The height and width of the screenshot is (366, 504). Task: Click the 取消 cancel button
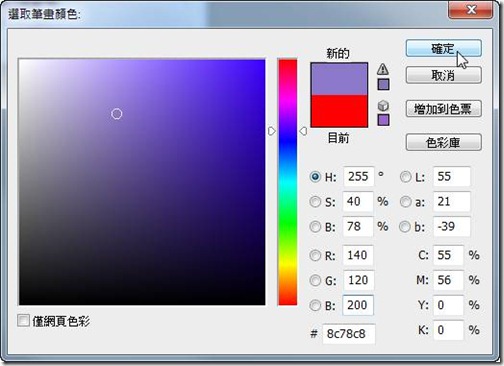(443, 75)
